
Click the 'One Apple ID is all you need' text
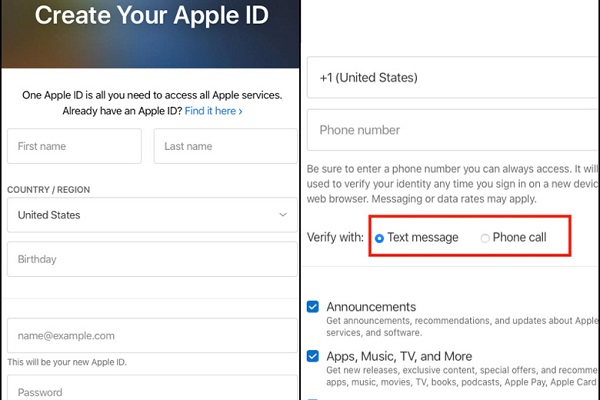[152, 95]
